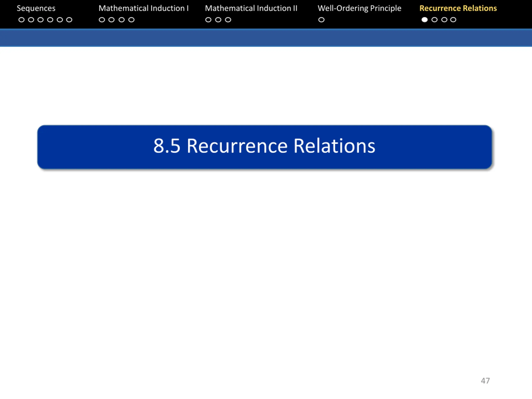
Task: Click filled first Recurrence Relations dot
Action: click(425, 20)
